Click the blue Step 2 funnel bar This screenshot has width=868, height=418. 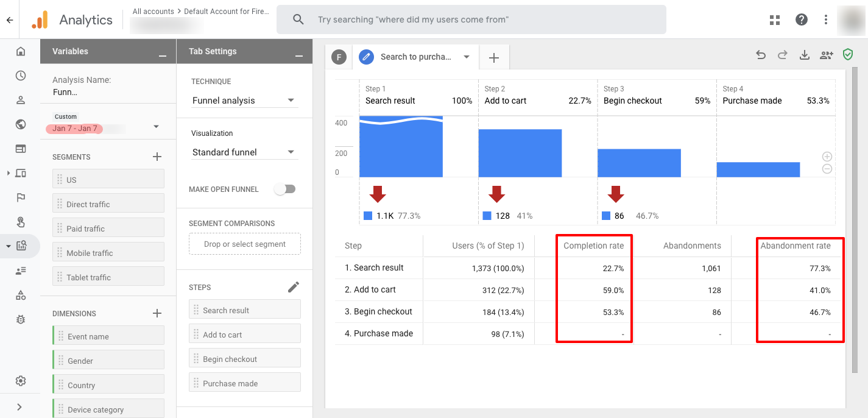pyautogui.click(x=520, y=153)
